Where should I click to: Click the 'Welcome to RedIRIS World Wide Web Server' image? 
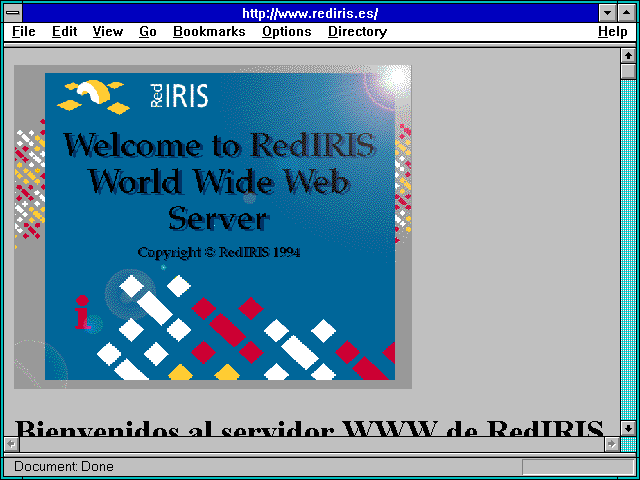tap(213, 227)
